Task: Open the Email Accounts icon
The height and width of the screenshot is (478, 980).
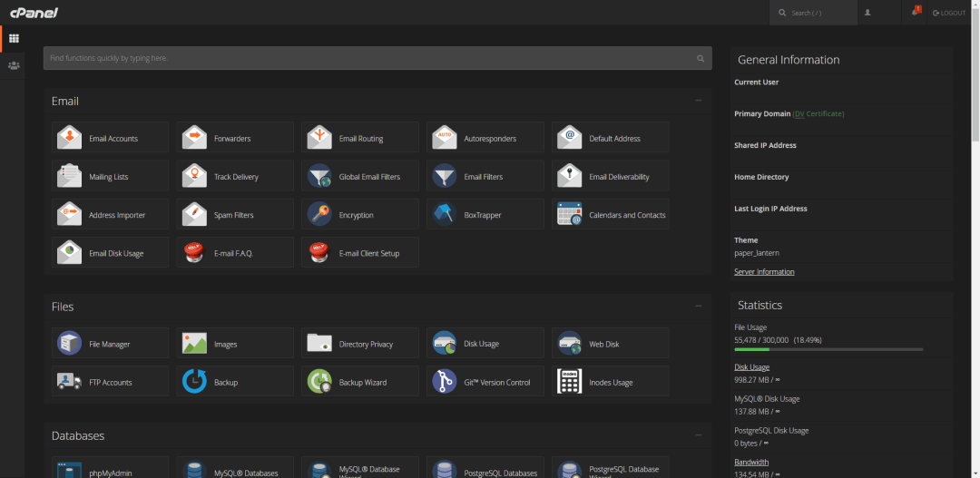Action: 70,138
